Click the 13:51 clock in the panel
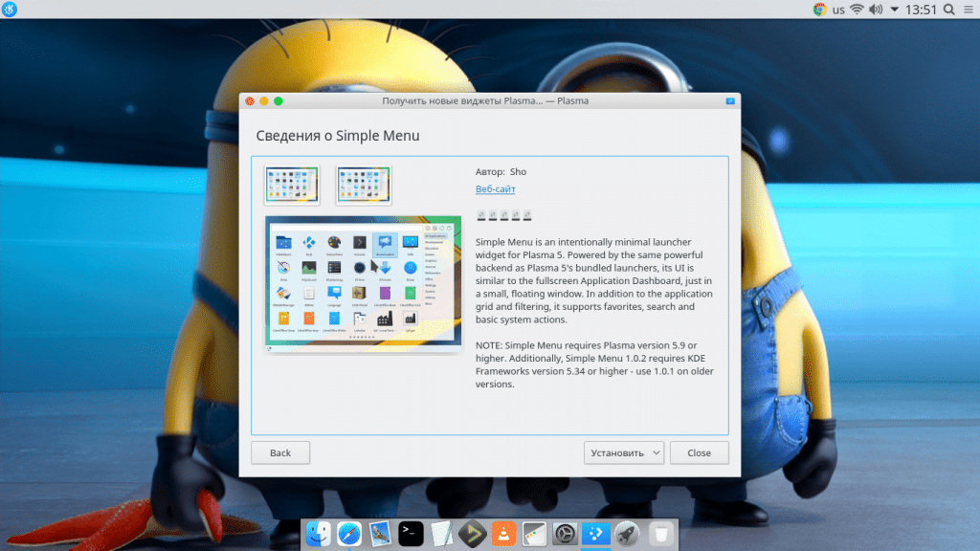The image size is (980, 551). 921,10
